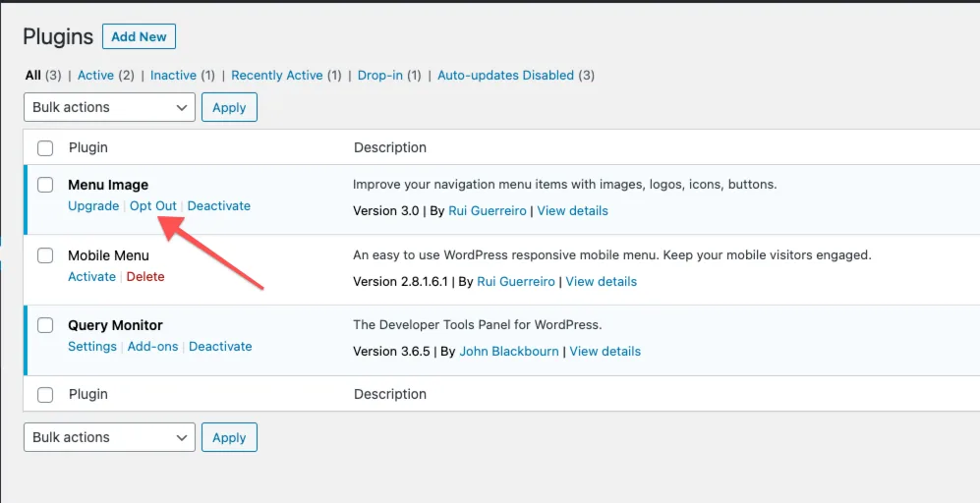Click Plugin column header at top
The height and width of the screenshot is (503, 980).
click(x=88, y=148)
